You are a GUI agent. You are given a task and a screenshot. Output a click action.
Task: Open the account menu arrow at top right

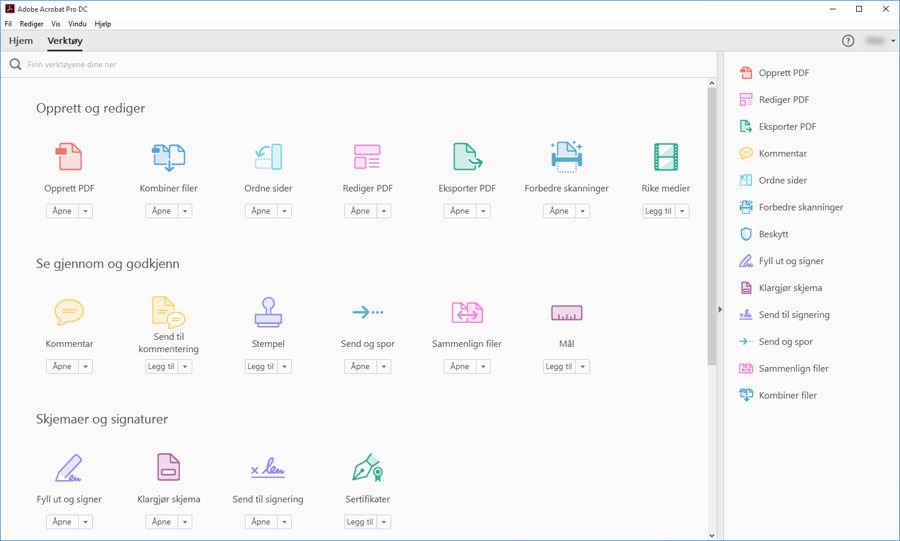click(x=893, y=41)
